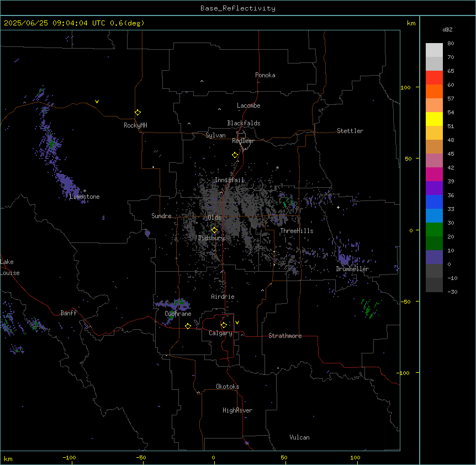Click the white asterisk next to Limestone
Image resolution: width=476 pixels, height=465 pixels.
point(84,191)
